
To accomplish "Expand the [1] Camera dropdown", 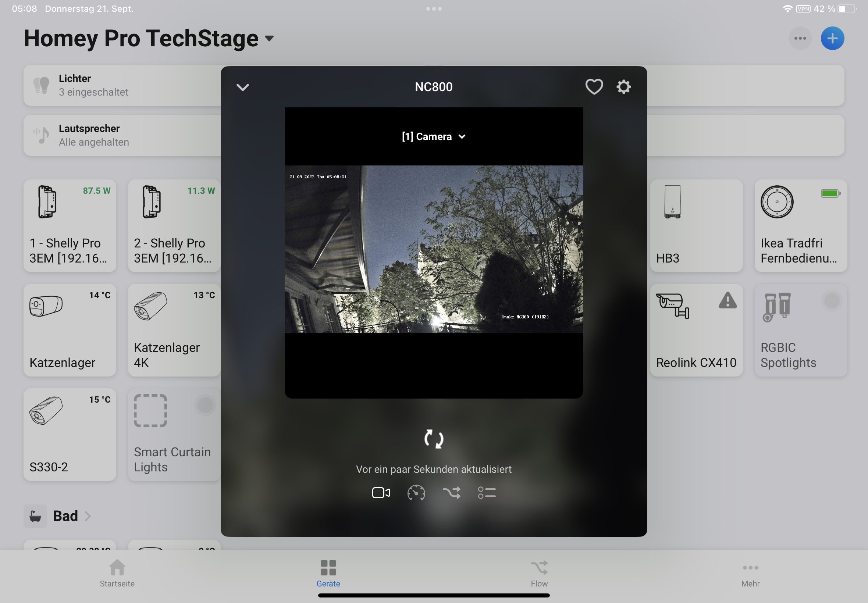I will [433, 136].
